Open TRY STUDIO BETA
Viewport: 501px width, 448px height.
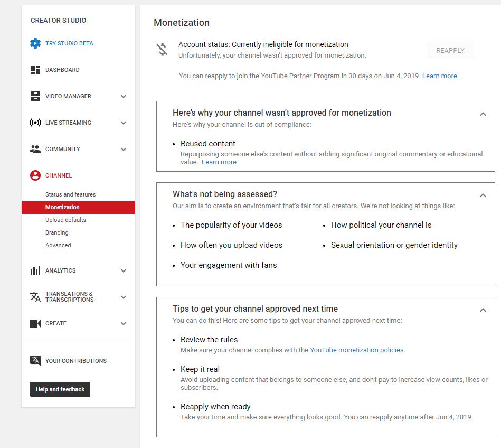[x=69, y=43]
